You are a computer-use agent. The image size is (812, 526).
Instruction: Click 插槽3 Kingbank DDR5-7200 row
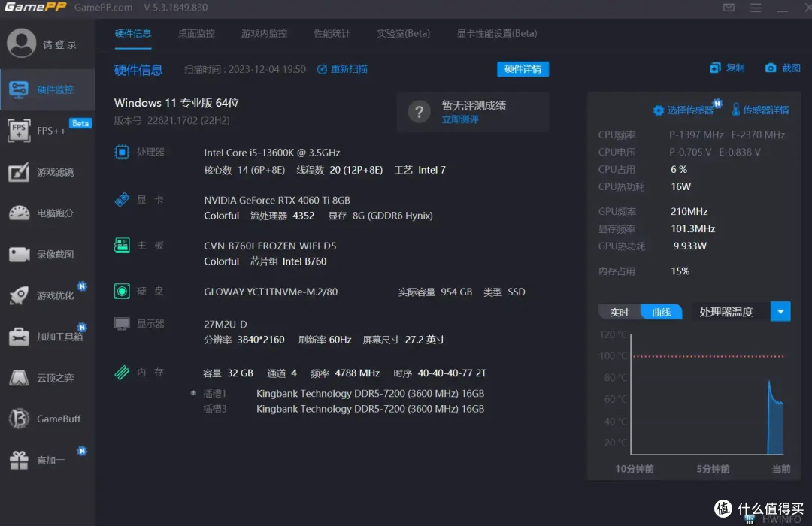(x=344, y=409)
